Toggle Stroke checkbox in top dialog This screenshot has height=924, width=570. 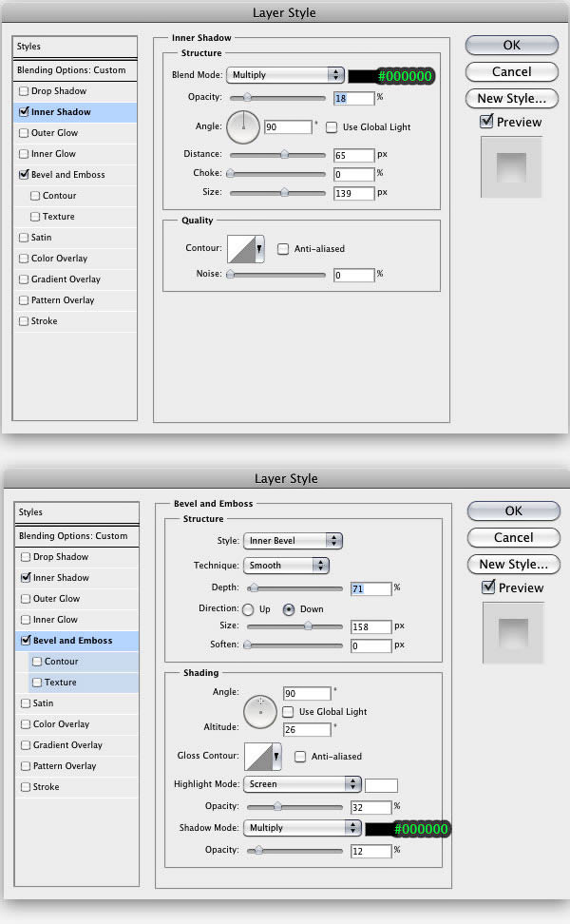click(x=24, y=321)
